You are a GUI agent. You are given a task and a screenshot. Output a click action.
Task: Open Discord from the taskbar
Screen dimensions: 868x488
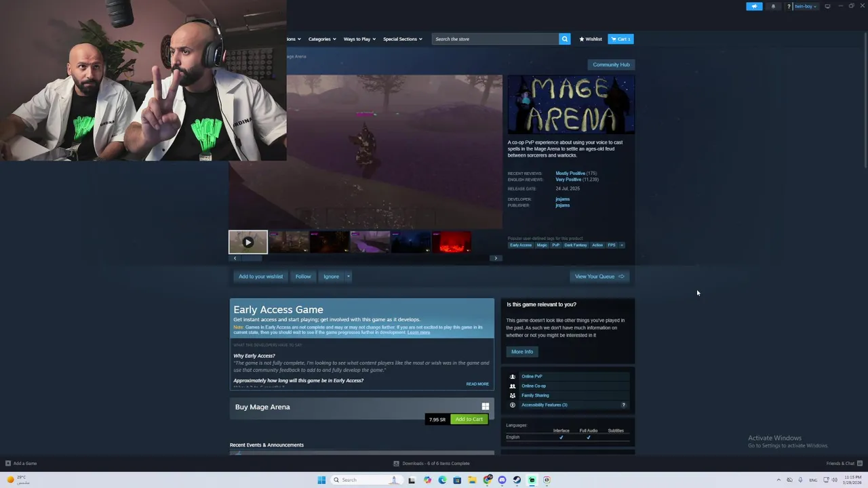point(502,480)
